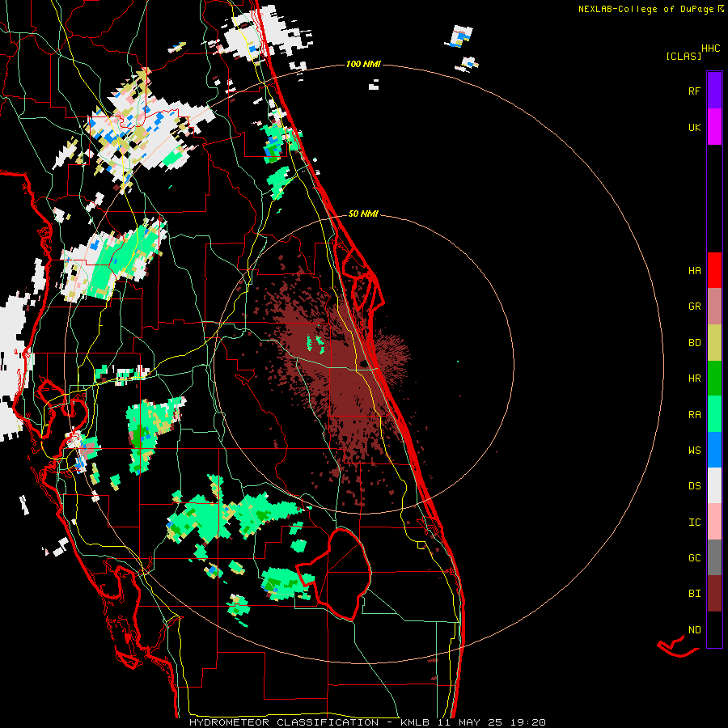Click the UK magenta legend swatch
This screenshot has height=728, width=728.
(x=714, y=127)
